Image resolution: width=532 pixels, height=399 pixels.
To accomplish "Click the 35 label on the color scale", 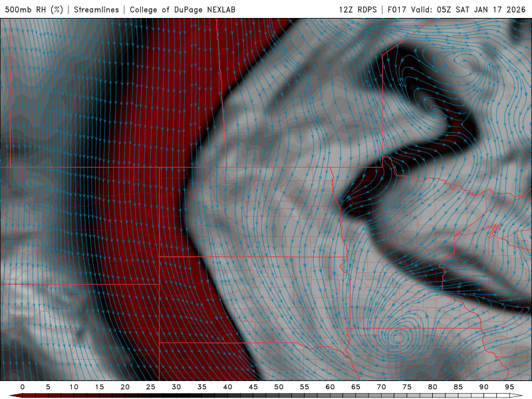I will pos(202,387).
